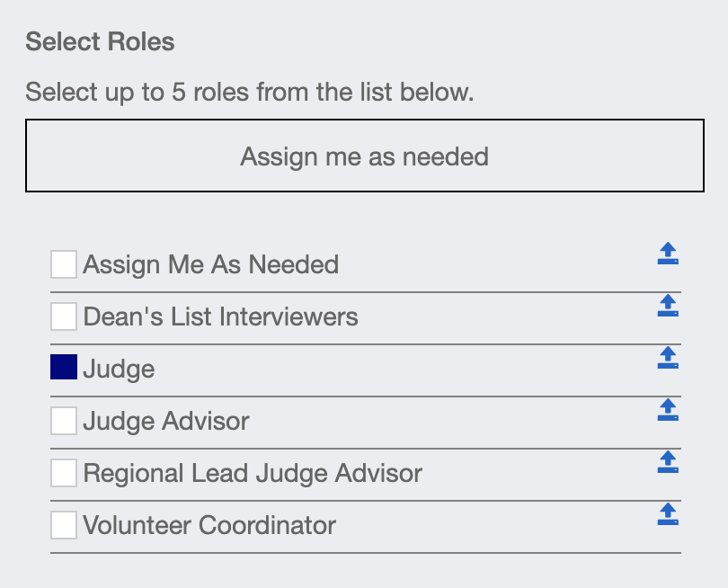Click the Volunteer Coordinator label text

pyautogui.click(x=209, y=525)
